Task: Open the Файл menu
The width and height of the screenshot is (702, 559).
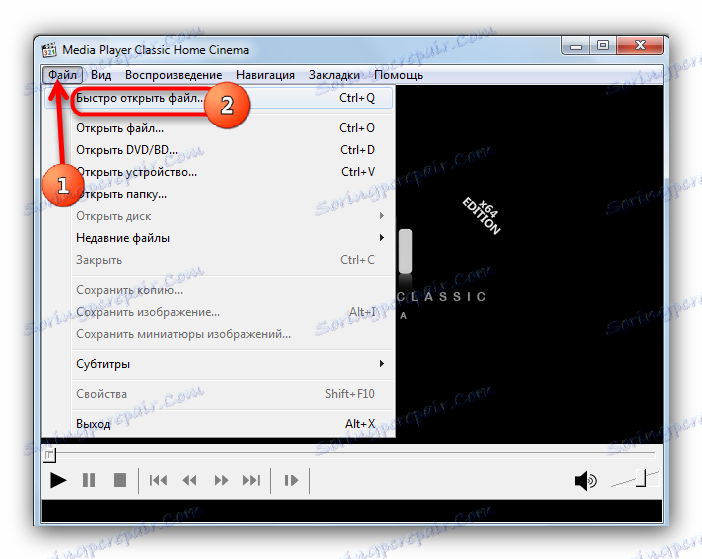Action: [x=62, y=75]
